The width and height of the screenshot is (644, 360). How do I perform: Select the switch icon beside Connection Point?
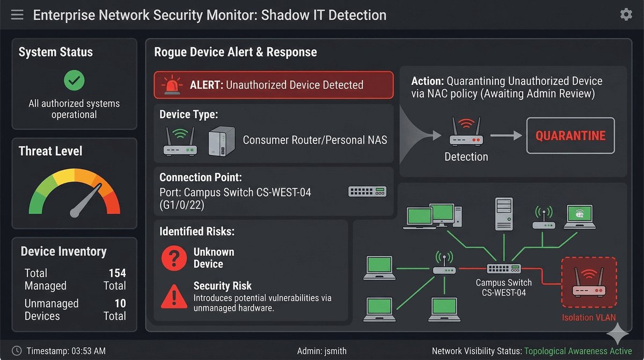(x=367, y=192)
